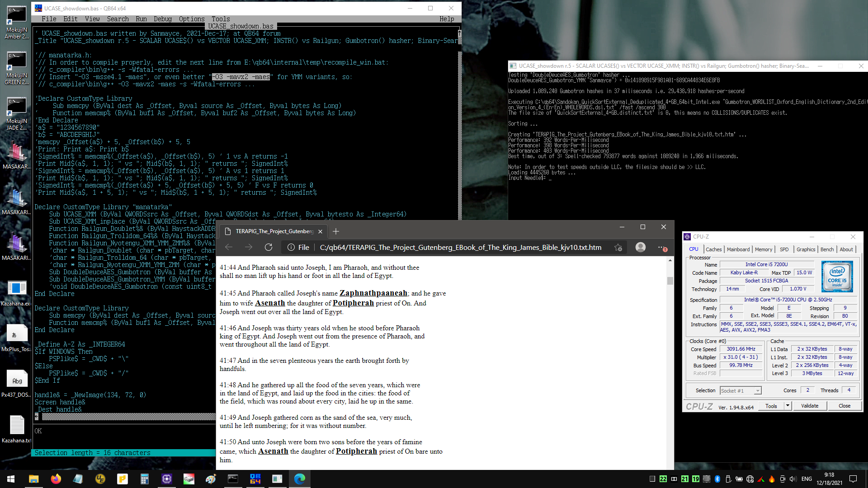Open the Tools menu in QB64
The height and width of the screenshot is (488, 868).
click(221, 19)
